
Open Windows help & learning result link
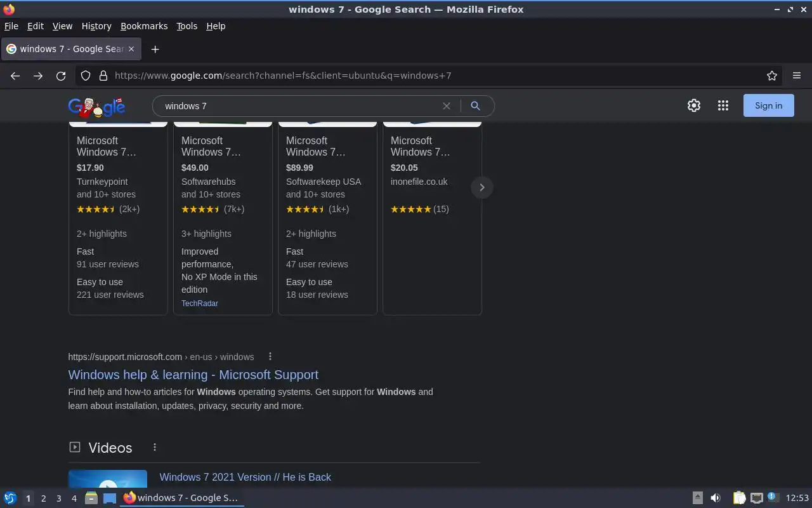point(193,375)
